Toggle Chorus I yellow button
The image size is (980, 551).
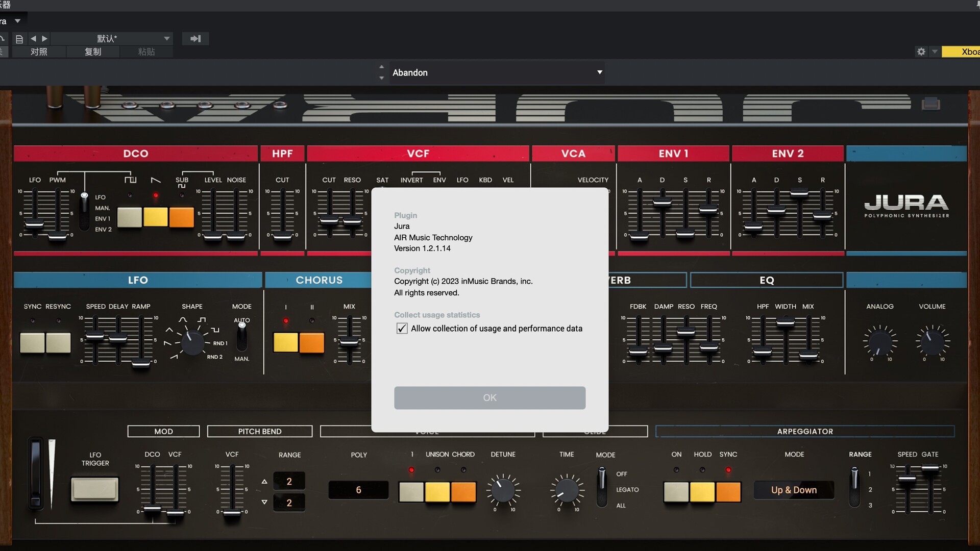(285, 343)
